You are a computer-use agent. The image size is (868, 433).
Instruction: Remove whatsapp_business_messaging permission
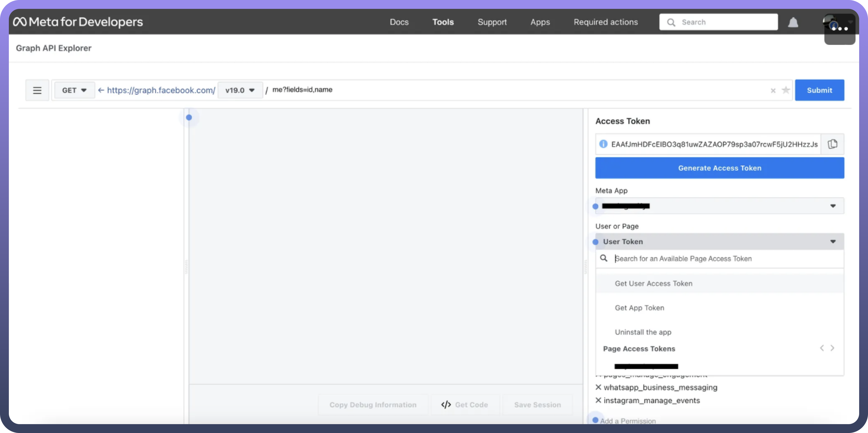point(599,387)
